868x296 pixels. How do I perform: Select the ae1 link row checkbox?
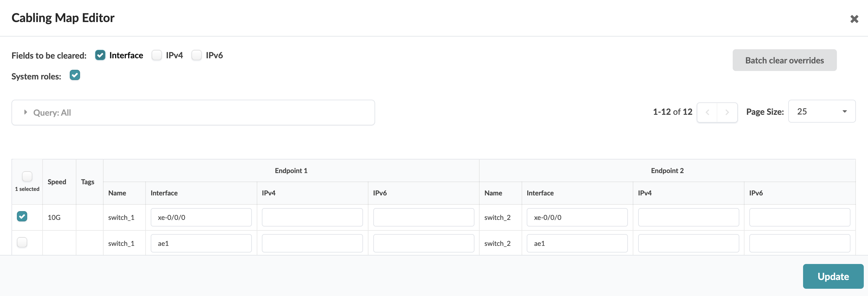[22, 243]
